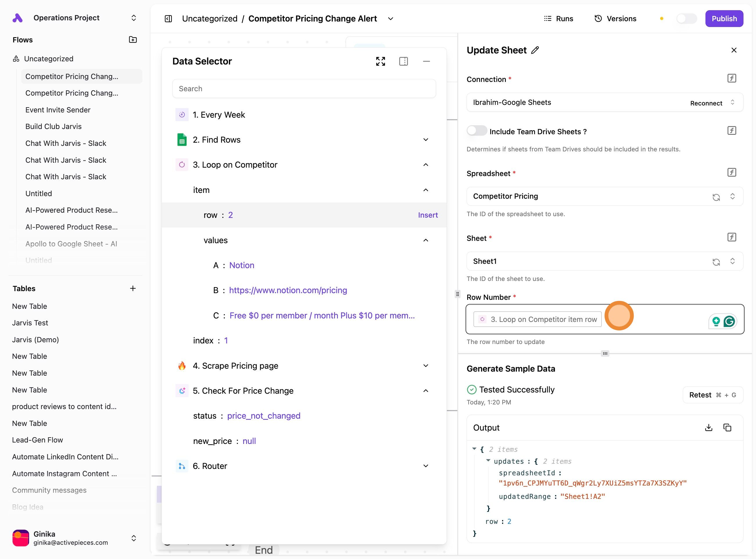Click the new folder icon beside Flows
Viewport: 756px width, 559px height.
[x=133, y=40]
